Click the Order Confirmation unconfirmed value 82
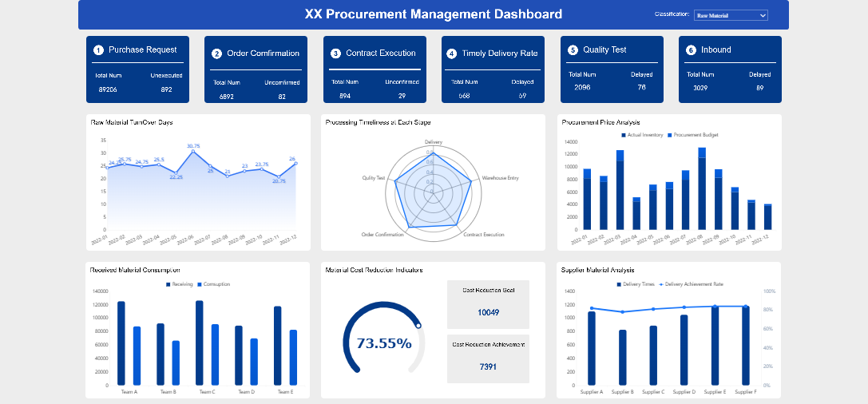This screenshot has width=868, height=404. (x=283, y=97)
